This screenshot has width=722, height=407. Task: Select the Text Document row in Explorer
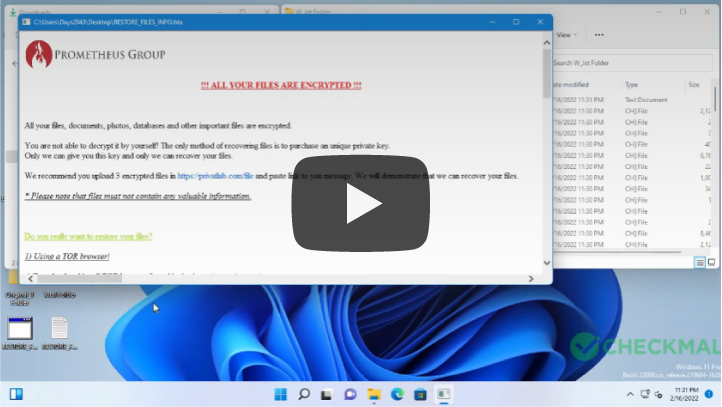click(632, 100)
